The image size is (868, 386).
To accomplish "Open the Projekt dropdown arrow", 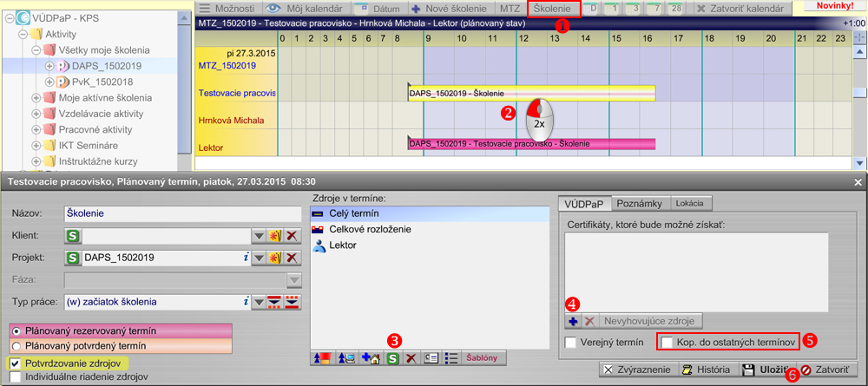I will (x=259, y=258).
